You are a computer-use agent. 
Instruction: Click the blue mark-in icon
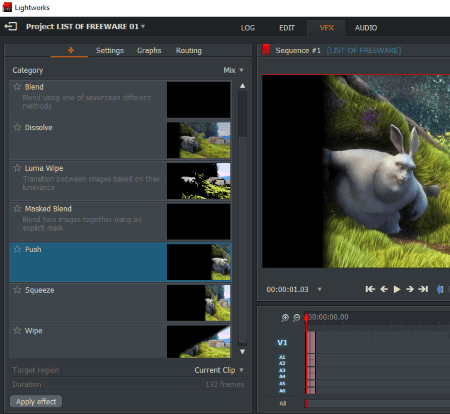(x=440, y=290)
